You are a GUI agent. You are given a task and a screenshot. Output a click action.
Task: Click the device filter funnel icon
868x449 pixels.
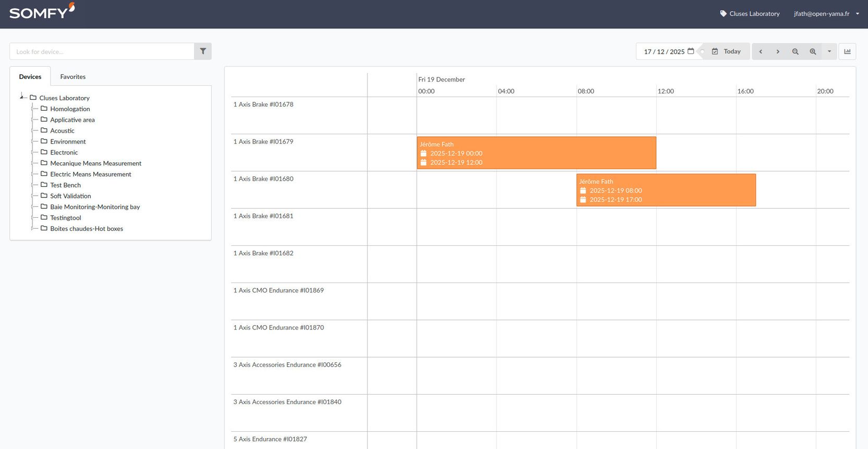[x=203, y=51]
